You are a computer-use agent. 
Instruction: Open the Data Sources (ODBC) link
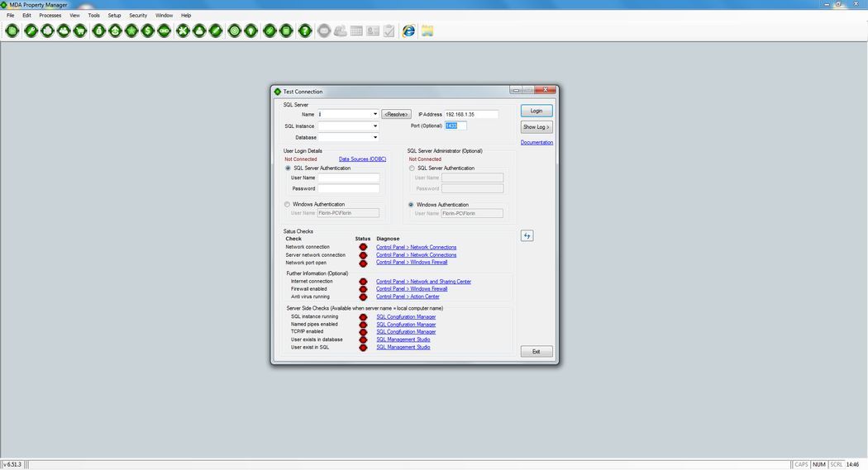point(363,159)
